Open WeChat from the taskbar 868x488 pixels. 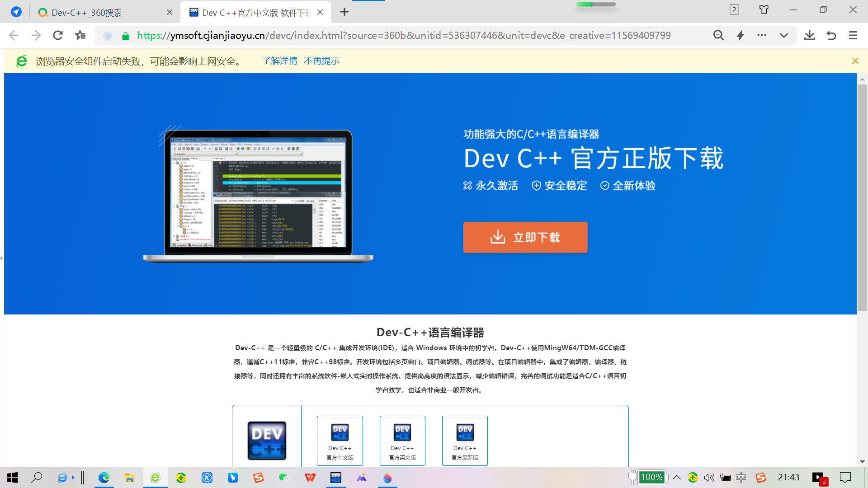284,478
